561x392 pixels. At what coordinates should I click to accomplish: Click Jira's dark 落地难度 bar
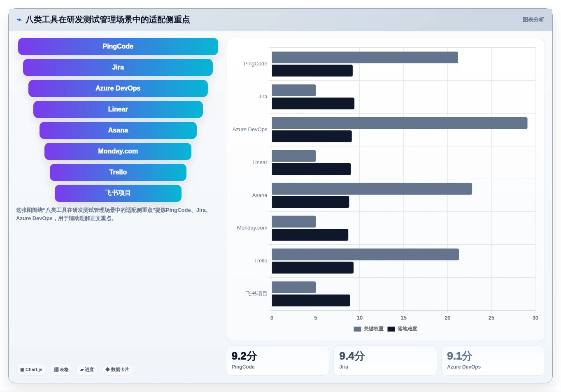[x=313, y=104]
